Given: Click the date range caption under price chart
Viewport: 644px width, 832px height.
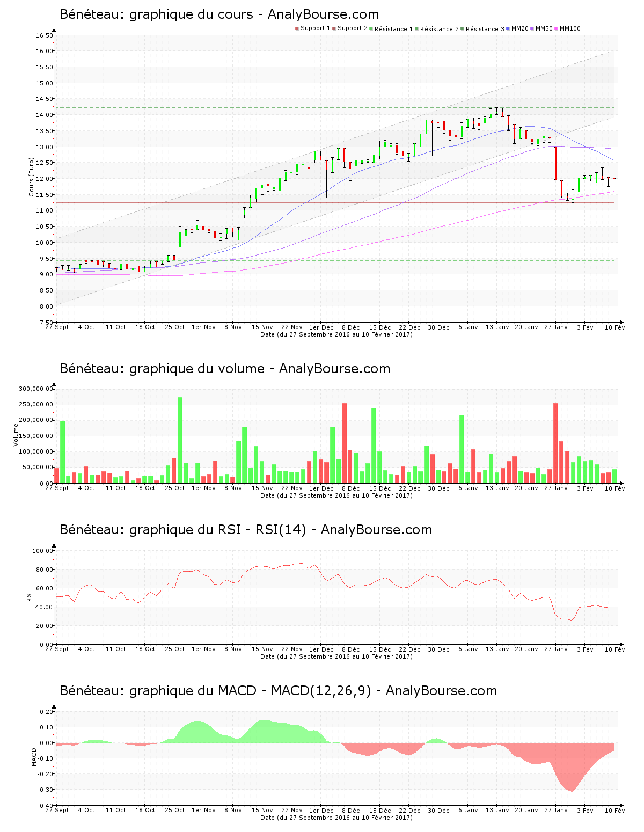Looking at the screenshot, I should tap(336, 334).
